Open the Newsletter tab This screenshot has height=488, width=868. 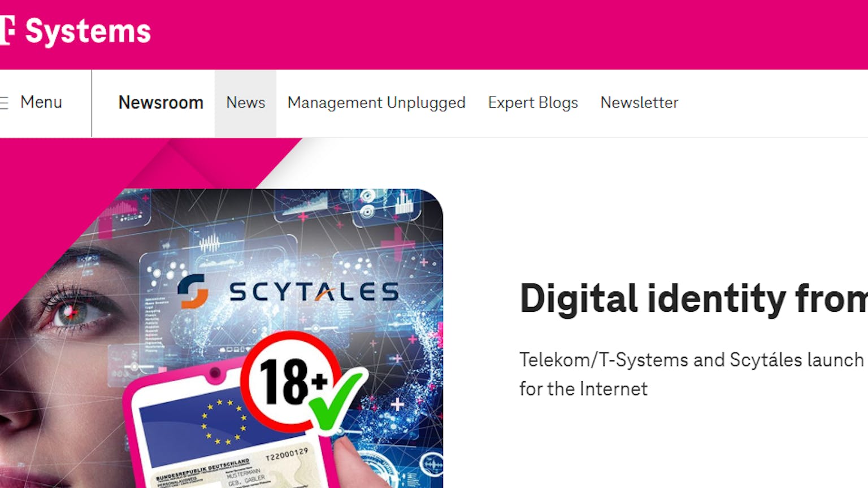(639, 103)
